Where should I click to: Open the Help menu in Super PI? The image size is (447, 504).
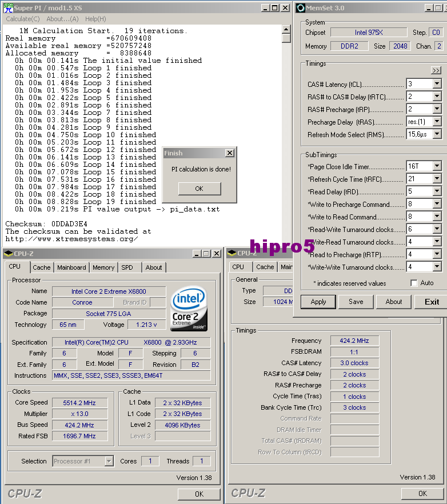click(95, 19)
